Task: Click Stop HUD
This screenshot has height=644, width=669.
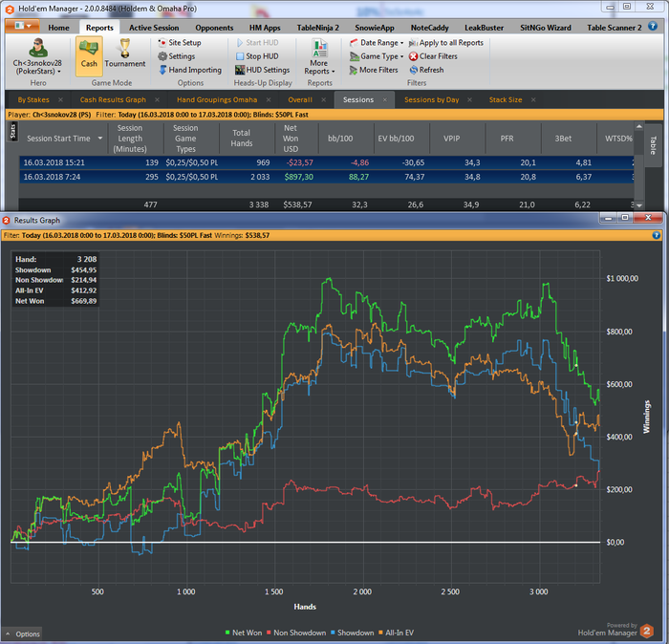Action: click(257, 56)
